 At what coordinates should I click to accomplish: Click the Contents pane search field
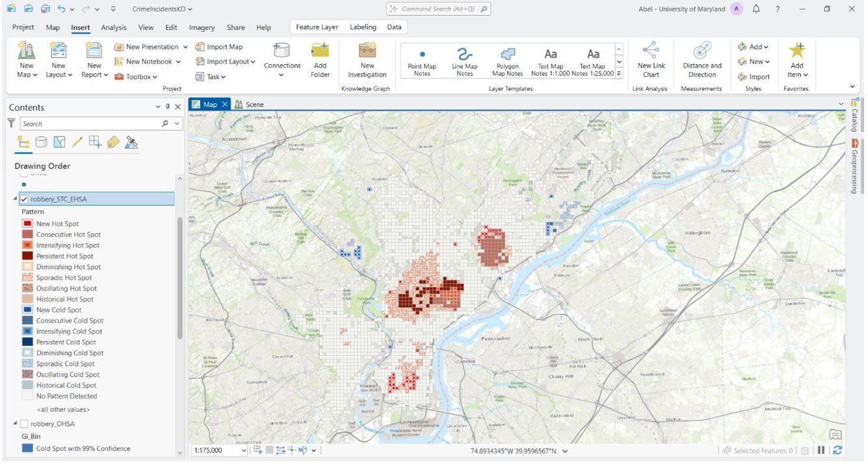(90, 123)
